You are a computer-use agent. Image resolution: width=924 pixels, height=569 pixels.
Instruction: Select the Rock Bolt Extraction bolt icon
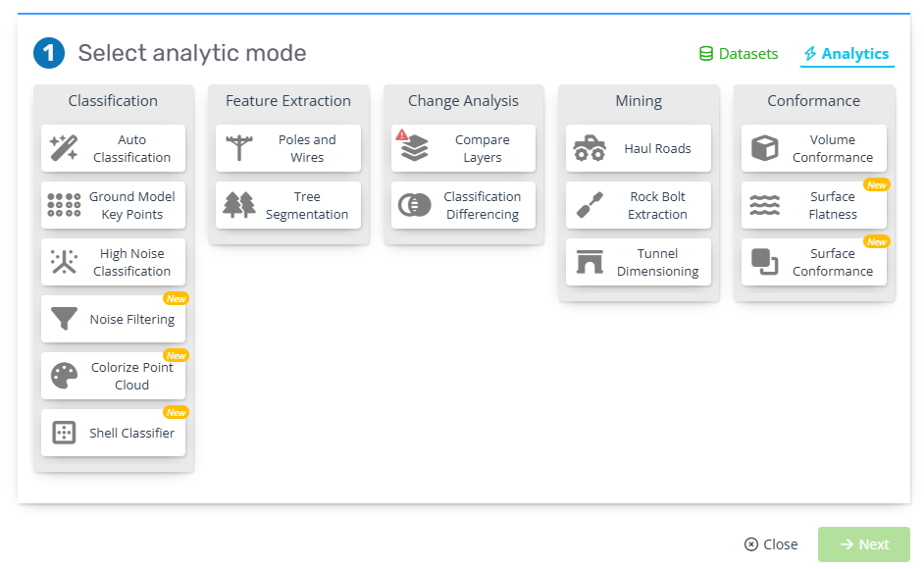[x=590, y=205]
